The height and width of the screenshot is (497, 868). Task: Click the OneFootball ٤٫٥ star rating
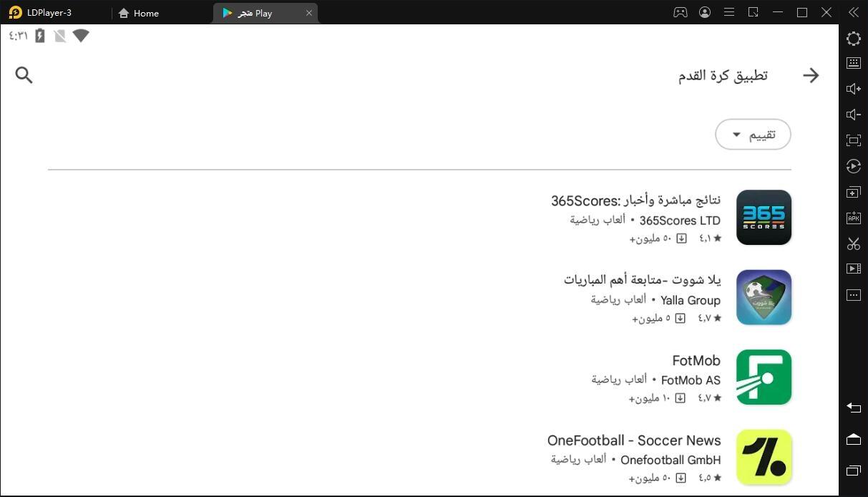[x=710, y=478]
